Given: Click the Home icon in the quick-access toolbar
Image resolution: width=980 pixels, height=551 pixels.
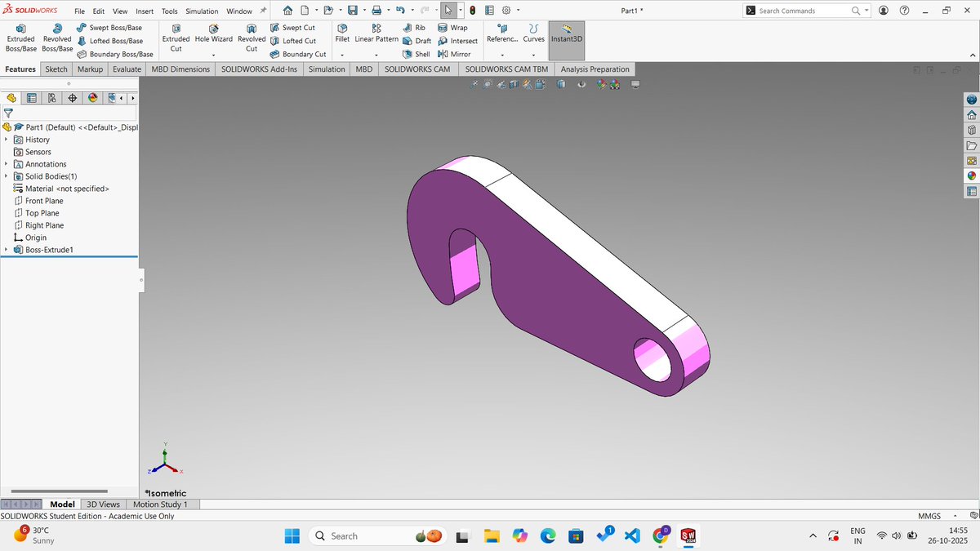Looking at the screenshot, I should 287,11.
